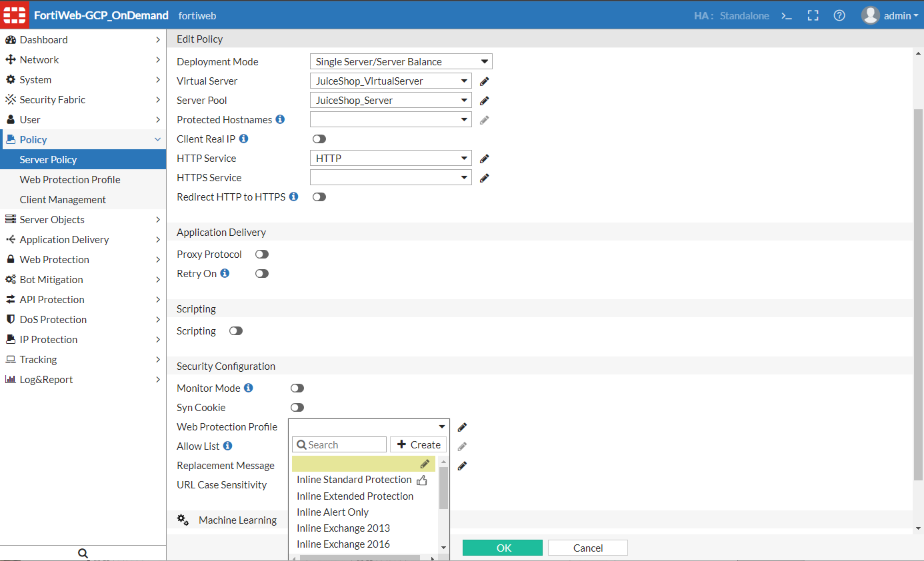Expand the DoS Protection menu

pos(83,320)
